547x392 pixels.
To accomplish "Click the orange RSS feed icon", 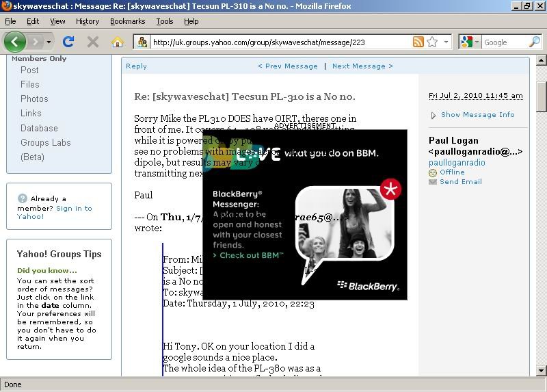I will tap(418, 42).
